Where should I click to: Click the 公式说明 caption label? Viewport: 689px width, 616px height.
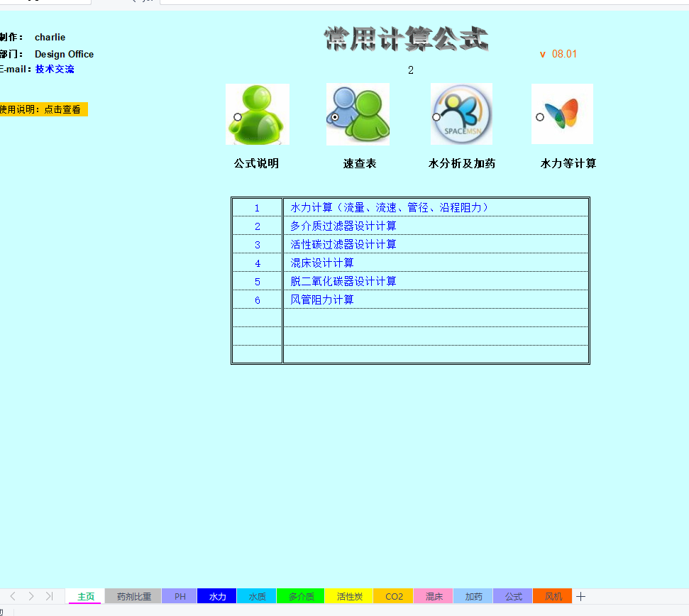tap(257, 163)
